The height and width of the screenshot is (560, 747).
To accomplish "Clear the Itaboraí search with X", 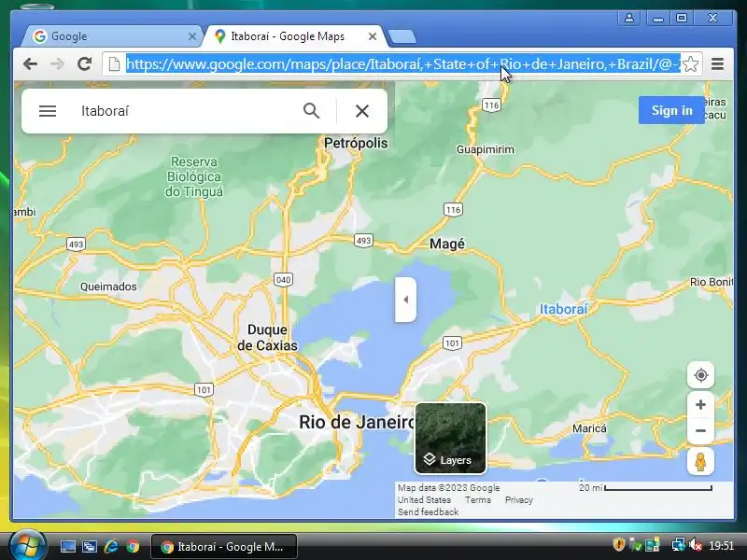I will (x=362, y=111).
